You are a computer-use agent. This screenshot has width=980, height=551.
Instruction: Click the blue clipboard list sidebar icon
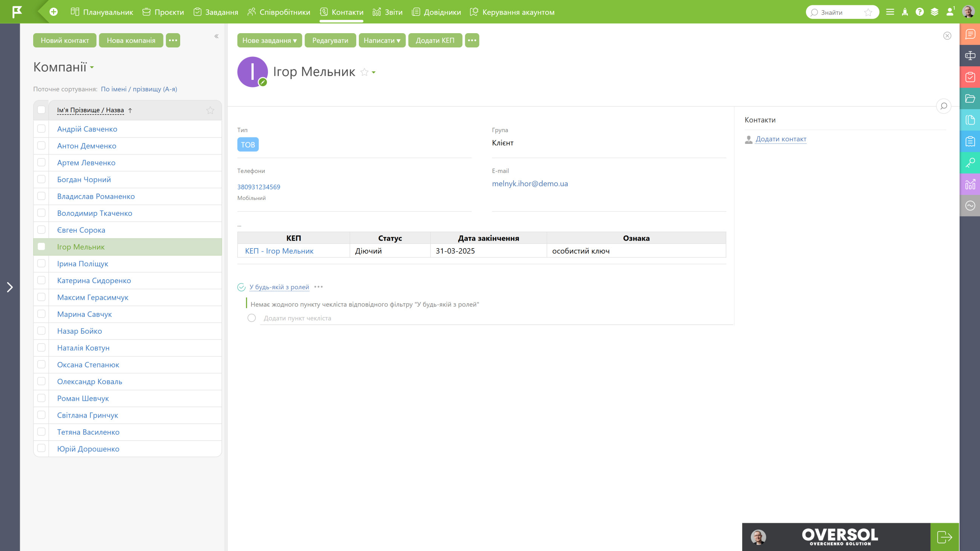coord(970,142)
